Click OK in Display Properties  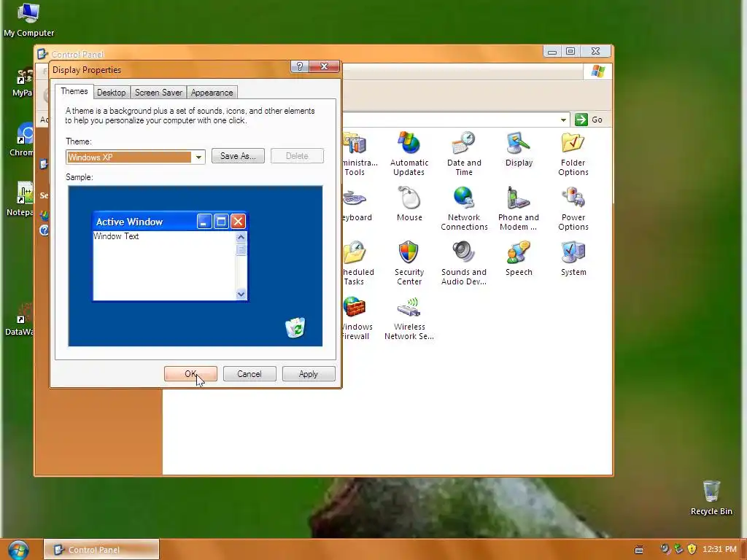point(190,374)
